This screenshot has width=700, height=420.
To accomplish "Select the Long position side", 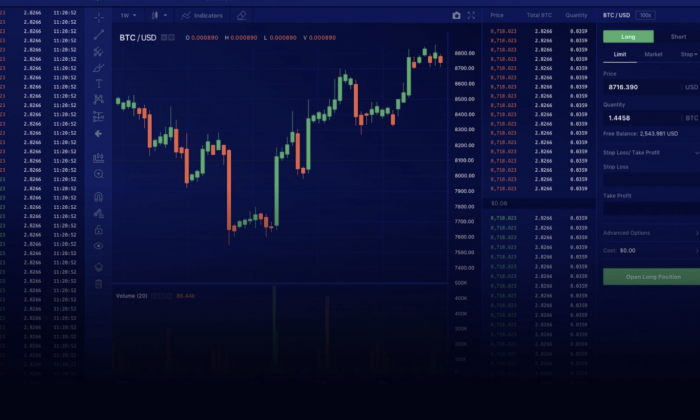I will pos(628,37).
